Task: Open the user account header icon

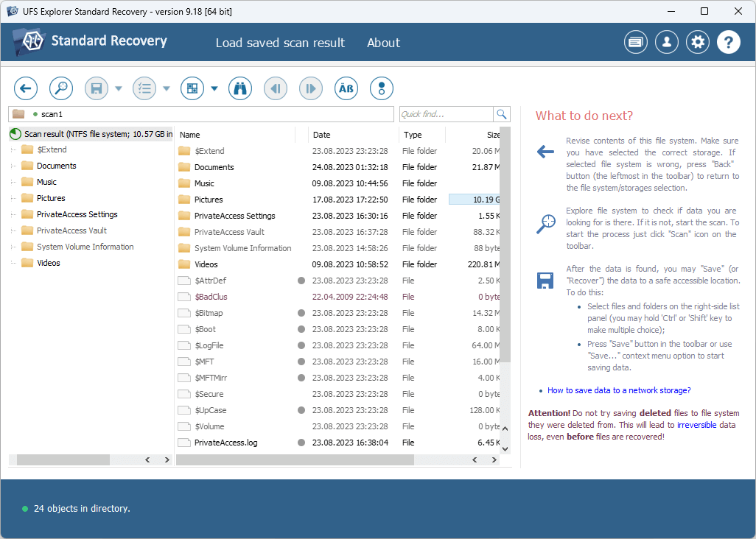Action: tap(667, 43)
